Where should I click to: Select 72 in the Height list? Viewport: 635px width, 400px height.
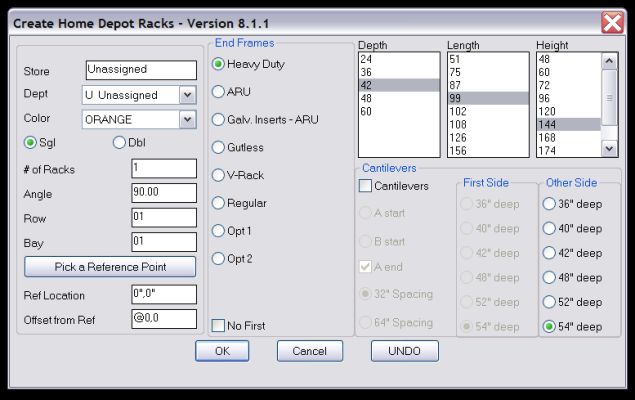tap(569, 85)
